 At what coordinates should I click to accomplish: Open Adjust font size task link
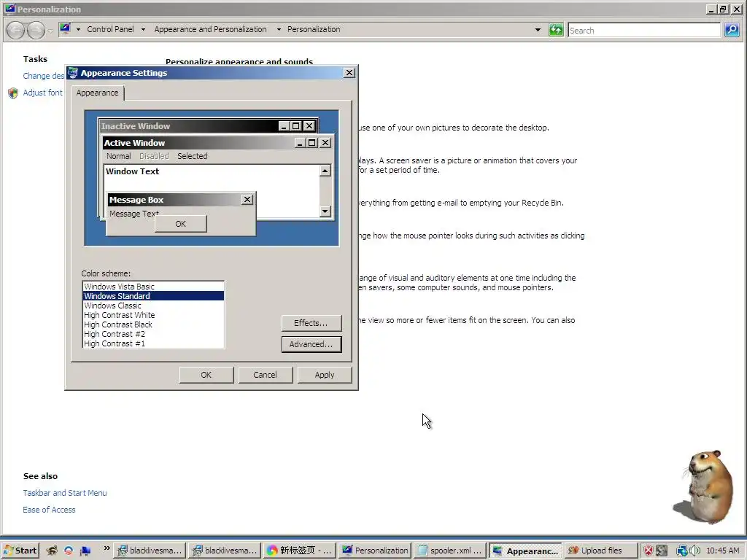(42, 93)
